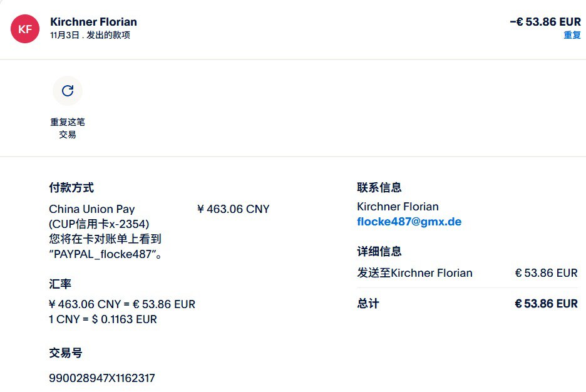Click the 1 CNY exchange rate line

pyautogui.click(x=103, y=319)
